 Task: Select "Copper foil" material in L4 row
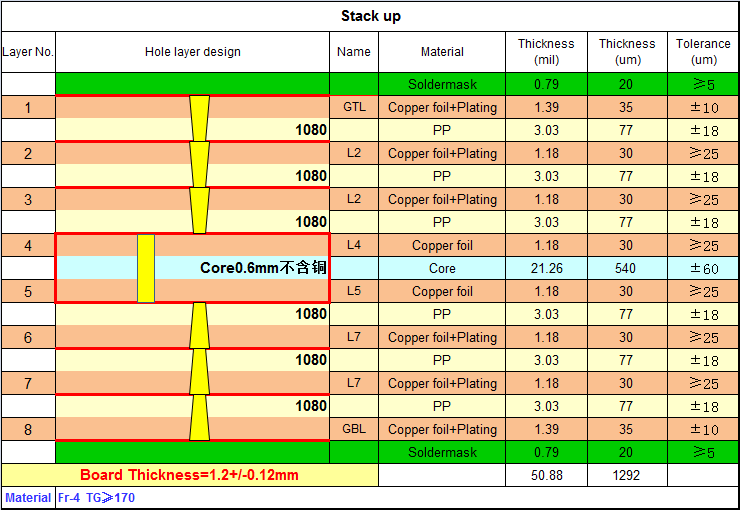click(x=442, y=245)
